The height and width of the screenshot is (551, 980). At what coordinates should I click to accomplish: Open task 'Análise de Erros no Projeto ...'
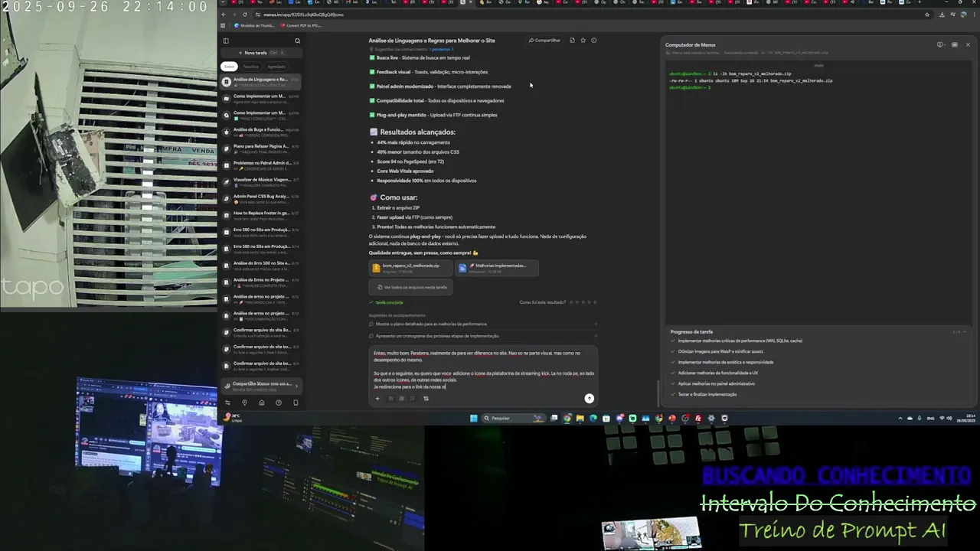click(x=260, y=282)
